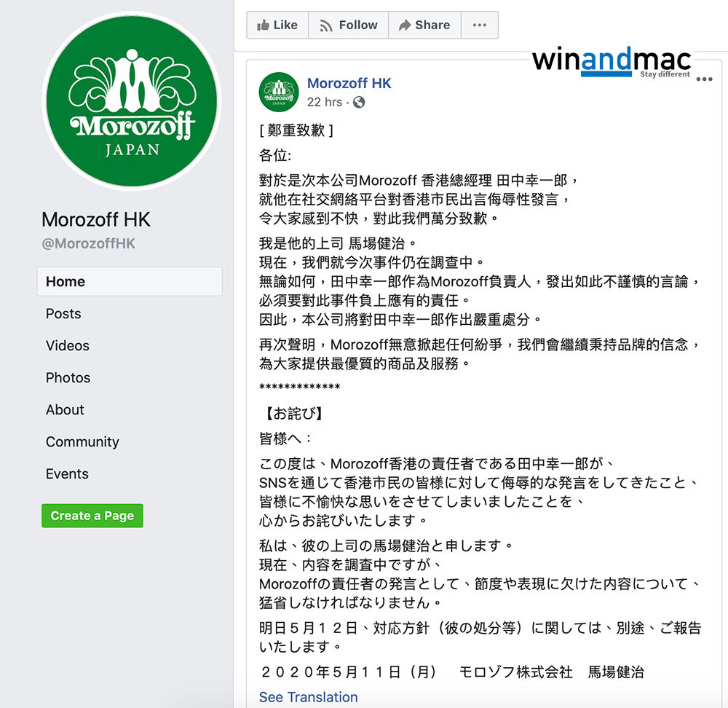Click the post's public globe icon

359,102
